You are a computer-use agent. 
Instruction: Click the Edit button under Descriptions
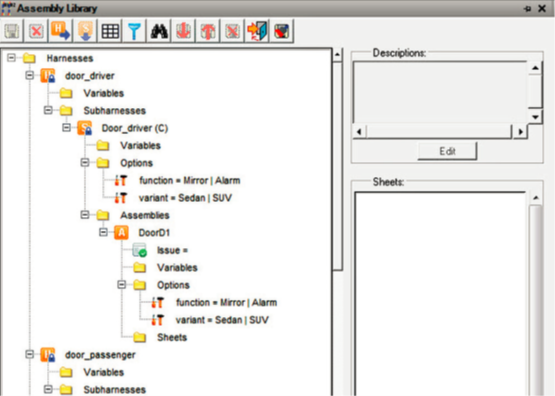[447, 151]
